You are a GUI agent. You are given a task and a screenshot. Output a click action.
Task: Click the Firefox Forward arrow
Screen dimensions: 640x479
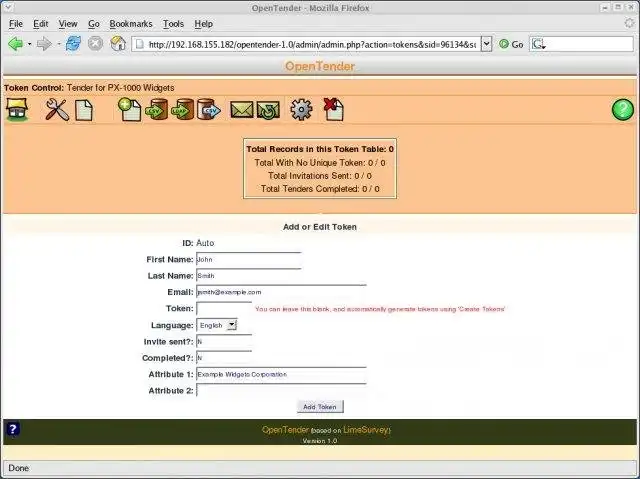tap(44, 44)
